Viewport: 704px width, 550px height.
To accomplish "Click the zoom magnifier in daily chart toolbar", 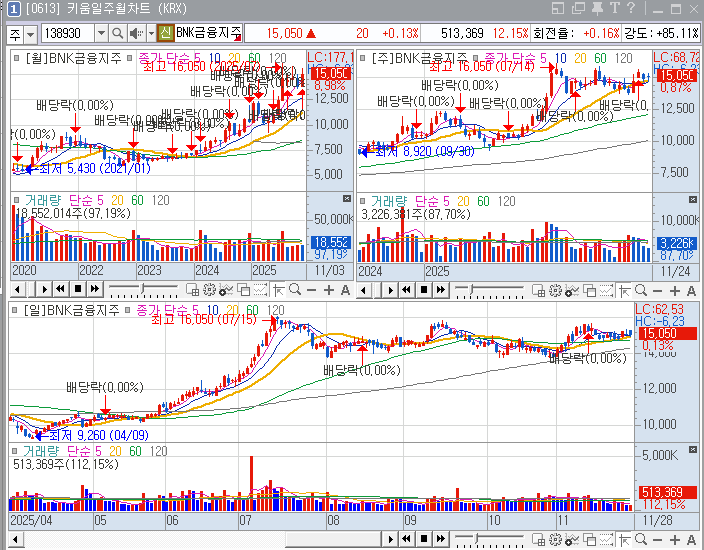I will 641,539.
